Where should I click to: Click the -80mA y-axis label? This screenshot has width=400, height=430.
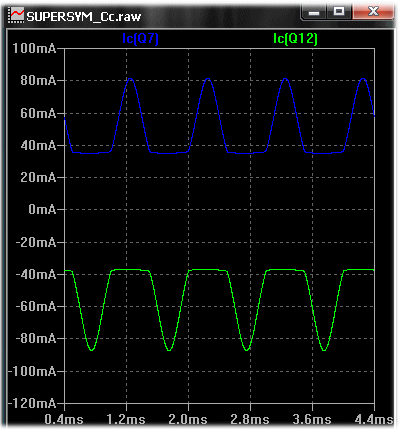(36, 339)
